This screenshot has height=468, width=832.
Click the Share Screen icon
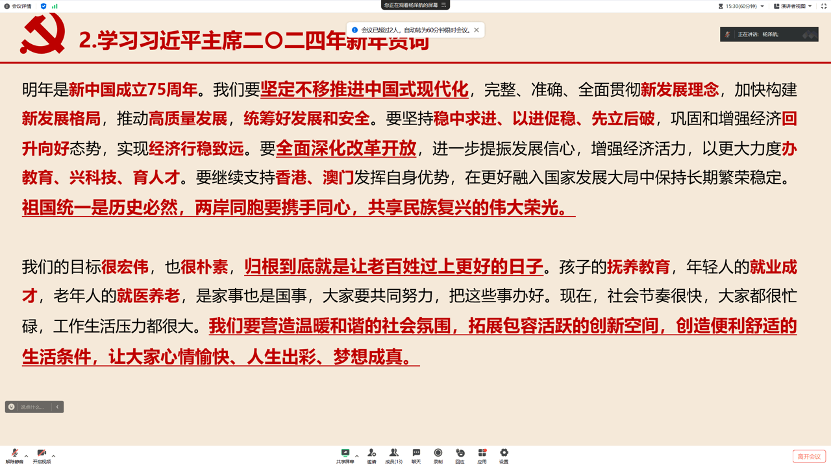click(345, 453)
